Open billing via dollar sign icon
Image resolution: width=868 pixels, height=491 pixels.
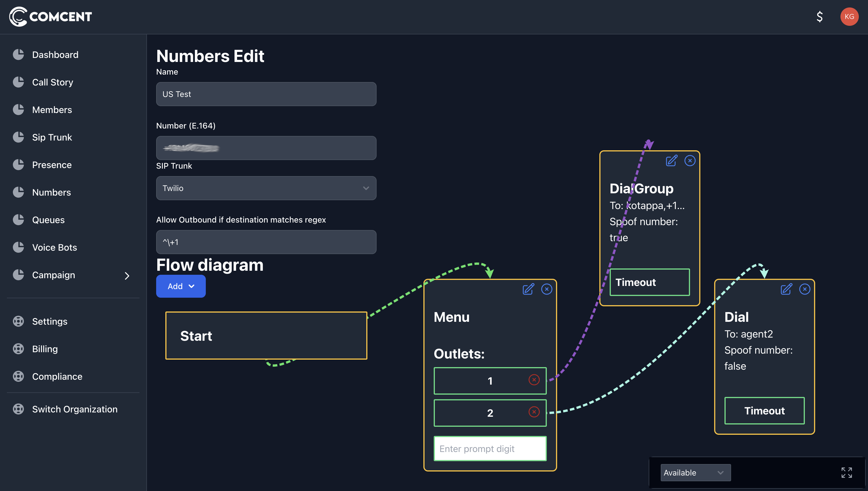(819, 17)
